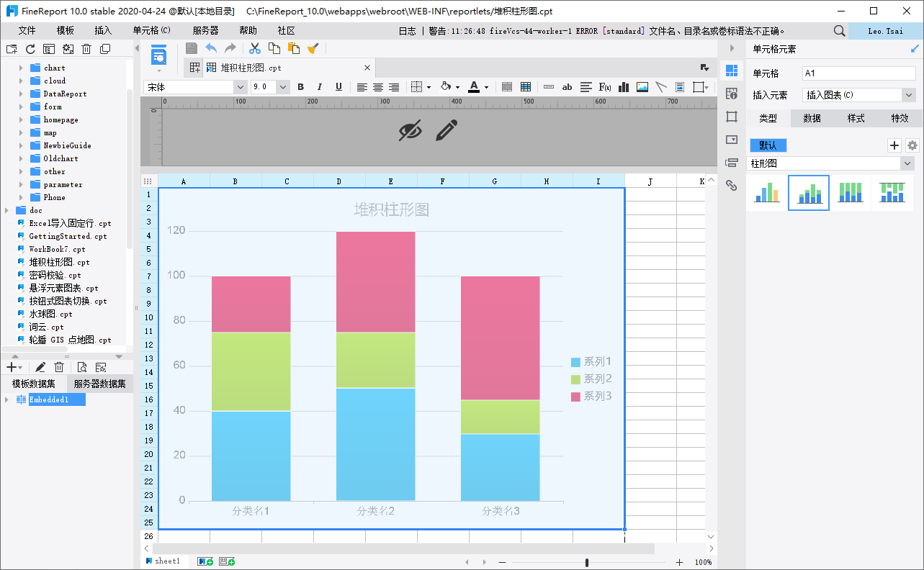Expand the chart folder
Viewport: 924px width, 570px height.
[x=21, y=68]
